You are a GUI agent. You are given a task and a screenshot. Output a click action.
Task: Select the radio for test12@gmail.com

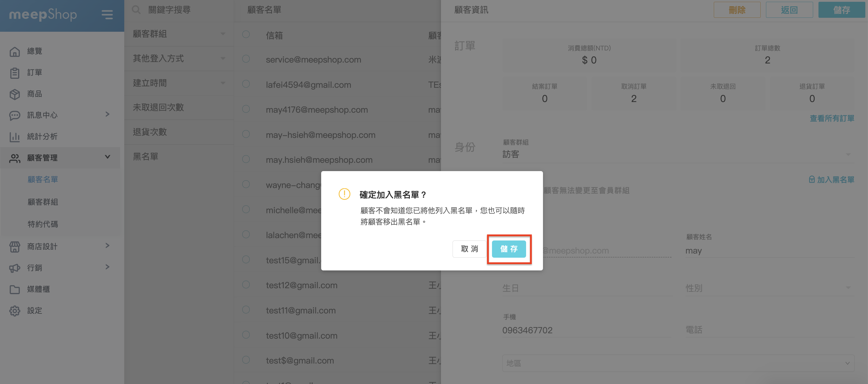click(x=246, y=285)
